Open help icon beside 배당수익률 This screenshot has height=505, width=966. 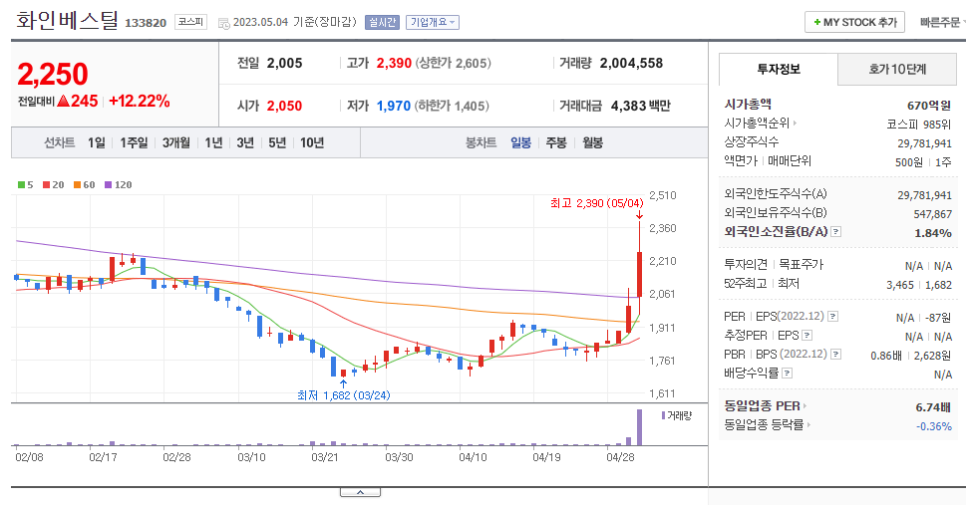coord(787,373)
